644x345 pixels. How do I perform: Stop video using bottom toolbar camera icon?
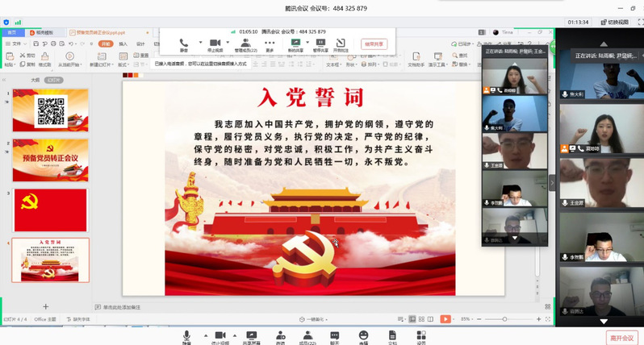click(220, 337)
